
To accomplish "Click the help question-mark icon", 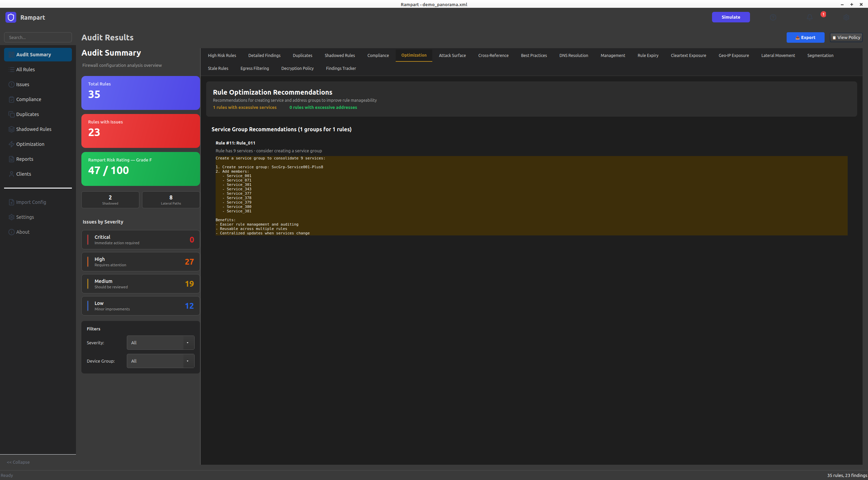I will pos(773,17).
